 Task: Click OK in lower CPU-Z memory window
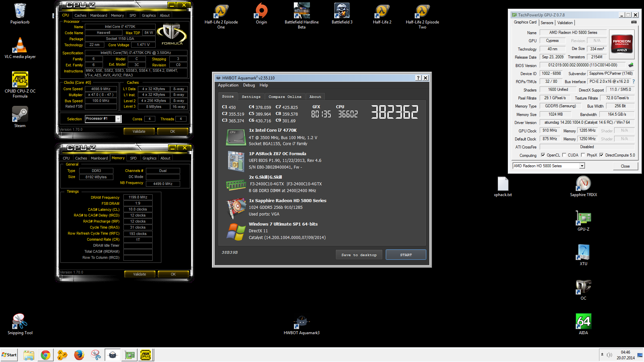173,274
